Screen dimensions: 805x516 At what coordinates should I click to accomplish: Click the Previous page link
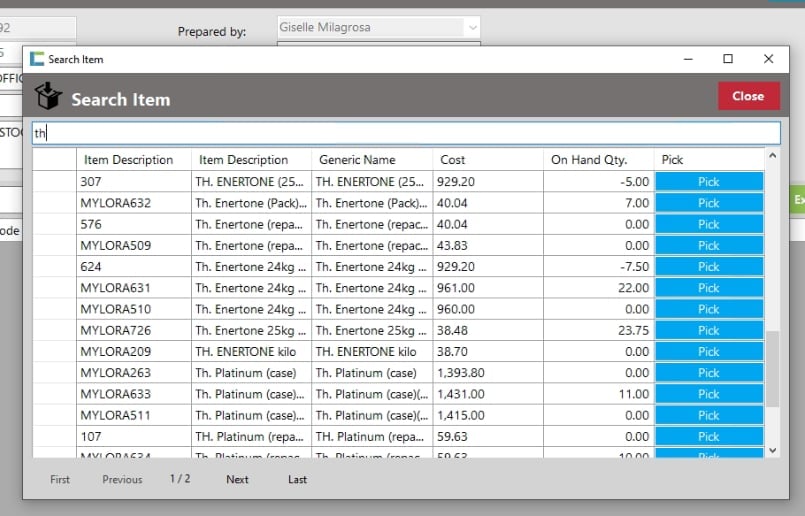coord(122,480)
